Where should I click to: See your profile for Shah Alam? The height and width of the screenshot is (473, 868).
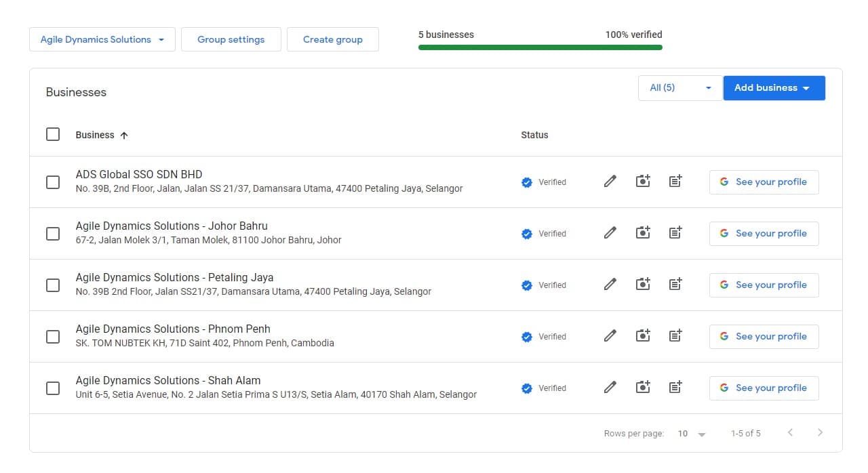[764, 388]
